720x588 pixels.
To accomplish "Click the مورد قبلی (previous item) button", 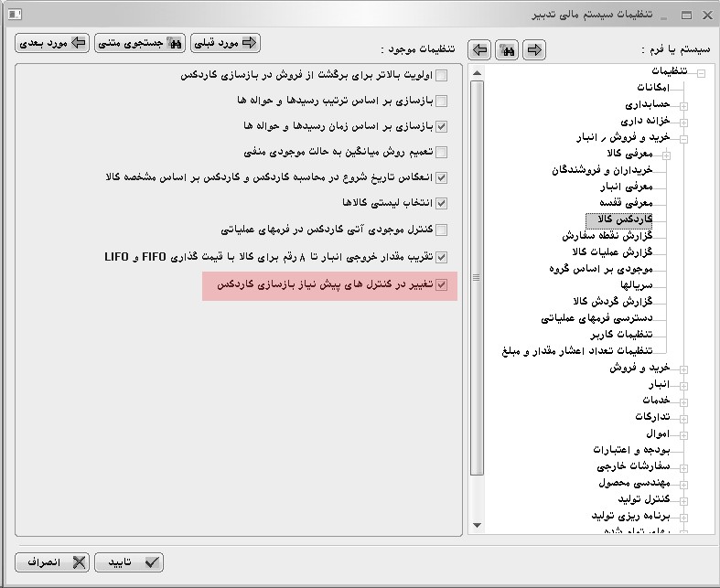I will coord(226,43).
